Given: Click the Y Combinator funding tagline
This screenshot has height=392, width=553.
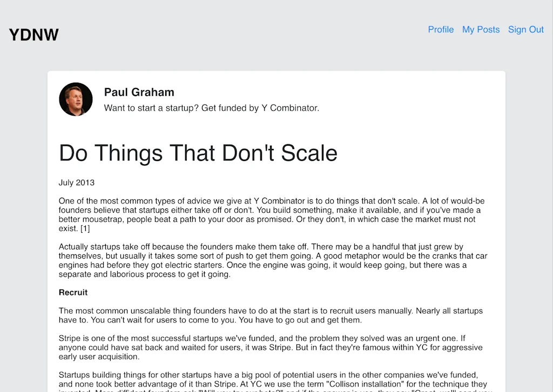Looking at the screenshot, I should tap(211, 108).
